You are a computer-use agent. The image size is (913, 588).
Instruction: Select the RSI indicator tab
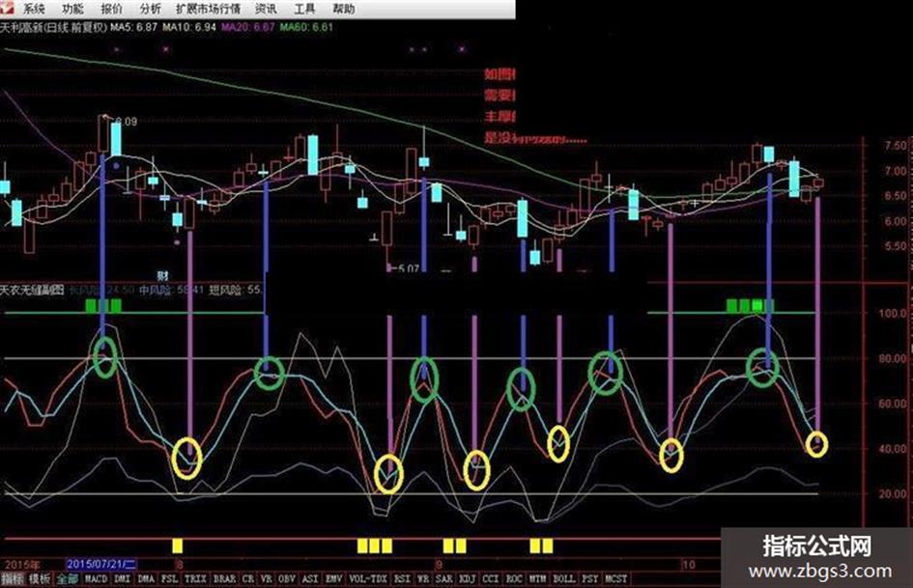402,578
